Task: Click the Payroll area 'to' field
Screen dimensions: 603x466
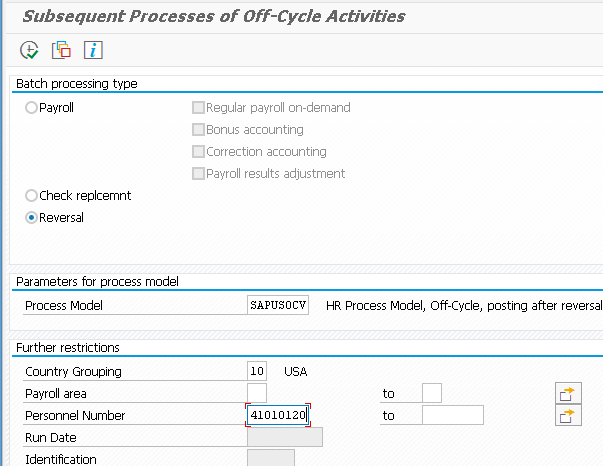Action: tap(431, 393)
